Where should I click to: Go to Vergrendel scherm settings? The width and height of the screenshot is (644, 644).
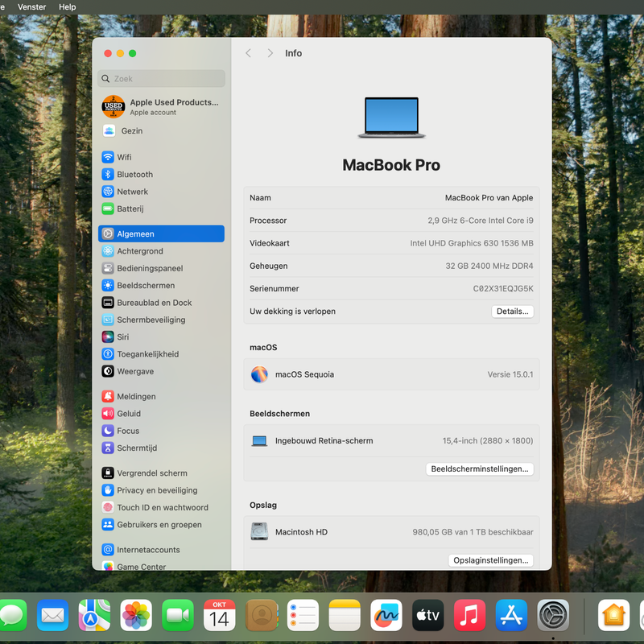pos(162,473)
